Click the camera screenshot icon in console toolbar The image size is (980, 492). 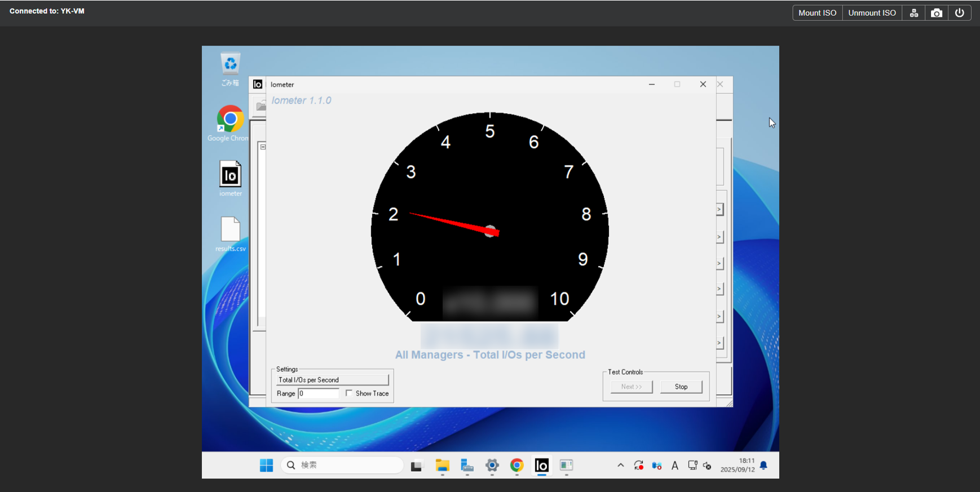point(937,13)
